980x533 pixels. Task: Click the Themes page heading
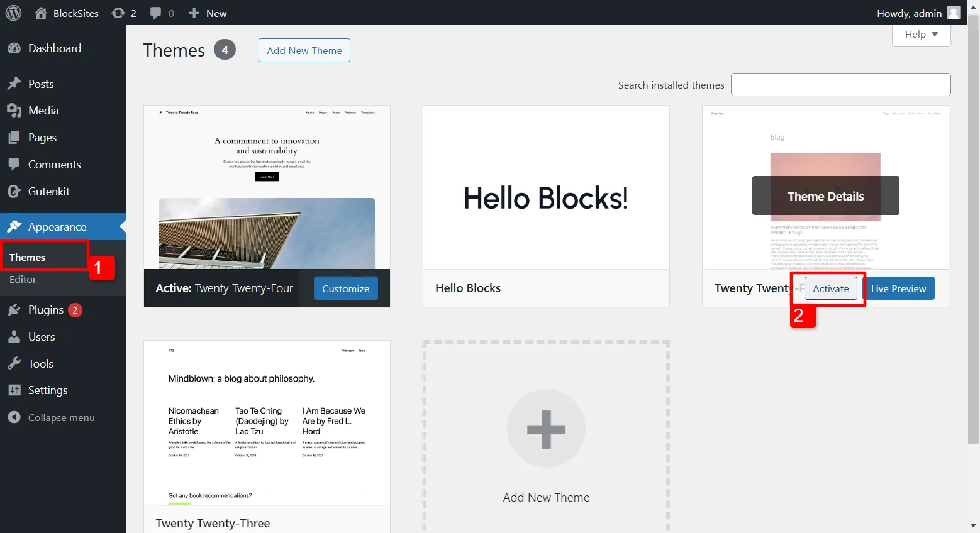point(174,50)
